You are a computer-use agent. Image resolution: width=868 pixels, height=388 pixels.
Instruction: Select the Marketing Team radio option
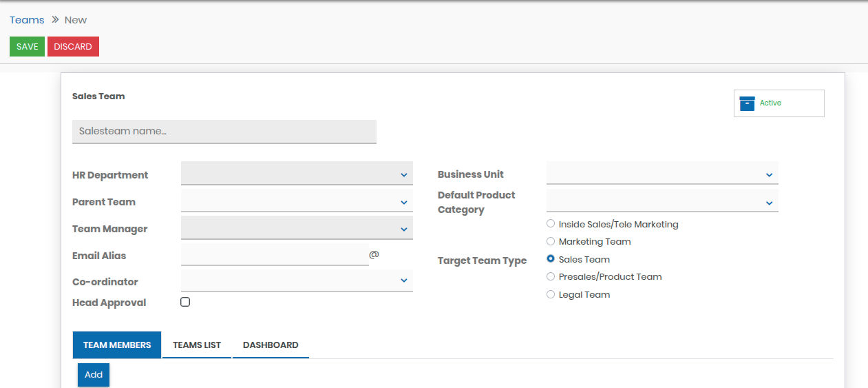(551, 242)
